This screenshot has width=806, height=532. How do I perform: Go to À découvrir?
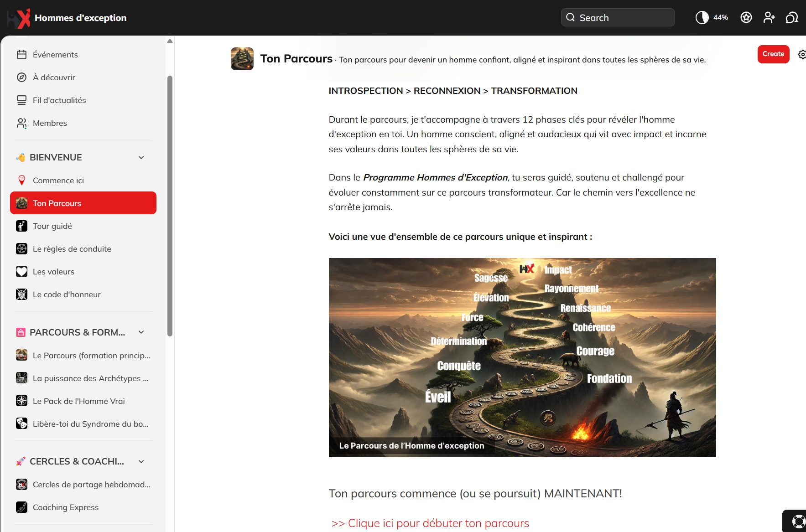click(83, 77)
